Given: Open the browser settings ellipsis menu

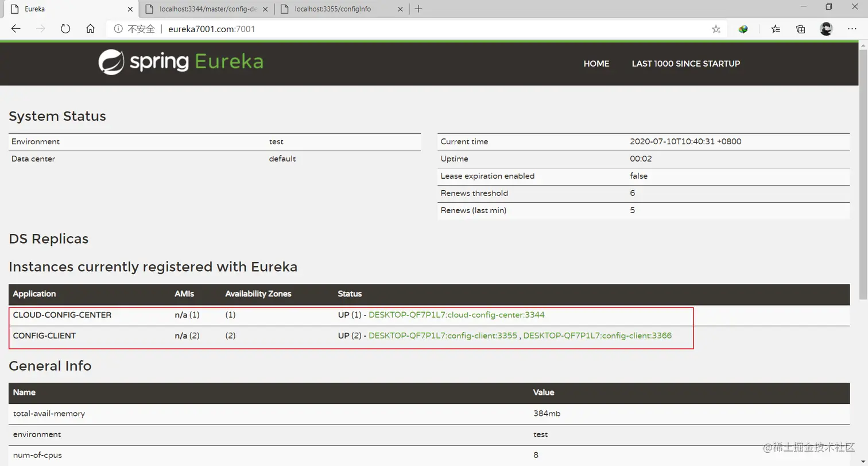Looking at the screenshot, I should point(852,29).
